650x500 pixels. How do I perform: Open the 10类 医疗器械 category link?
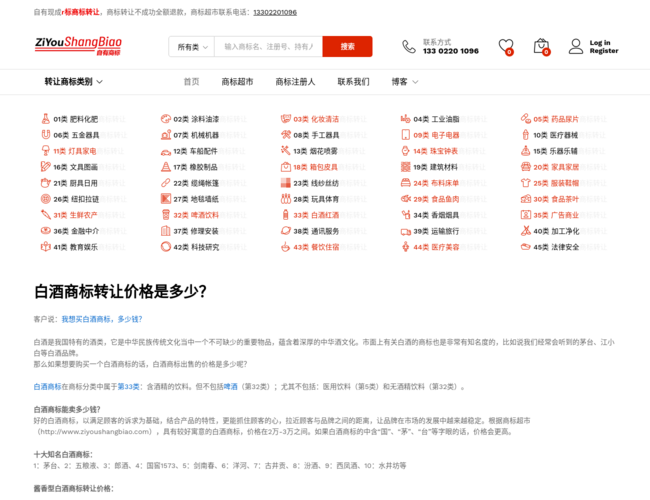point(555,135)
